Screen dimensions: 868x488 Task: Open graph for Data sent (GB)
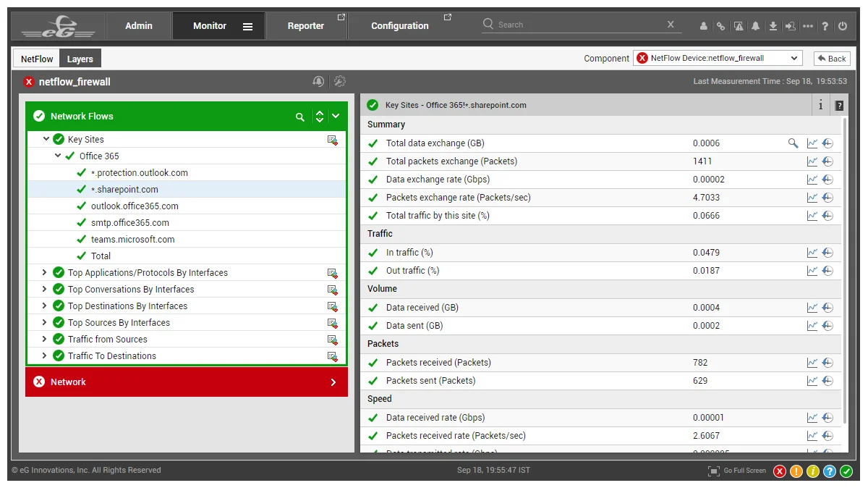[x=812, y=326]
